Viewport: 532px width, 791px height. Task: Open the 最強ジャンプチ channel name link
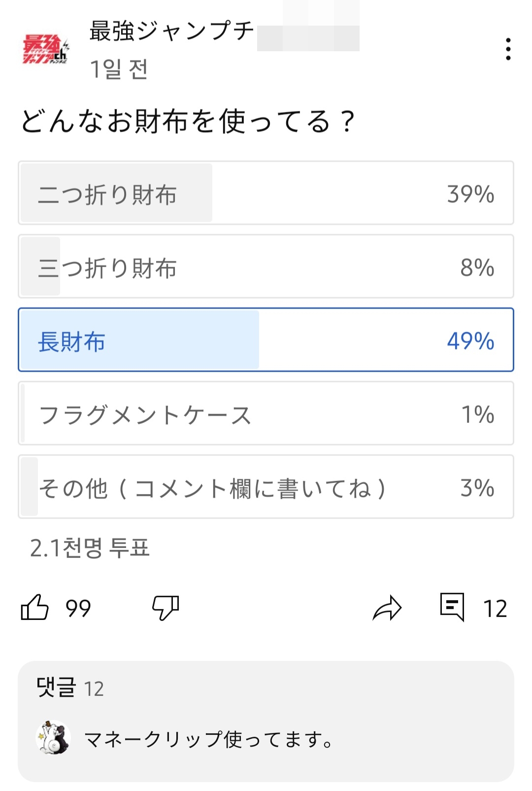171,31
